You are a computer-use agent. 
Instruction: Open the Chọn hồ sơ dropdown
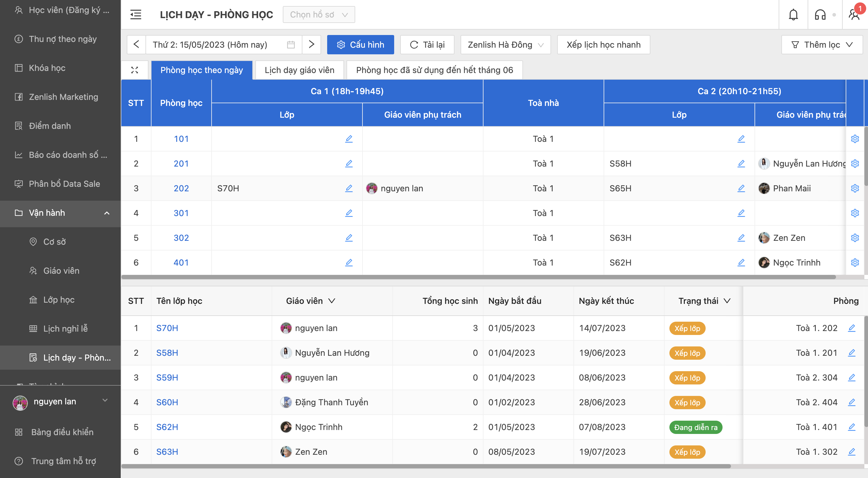[x=319, y=14]
